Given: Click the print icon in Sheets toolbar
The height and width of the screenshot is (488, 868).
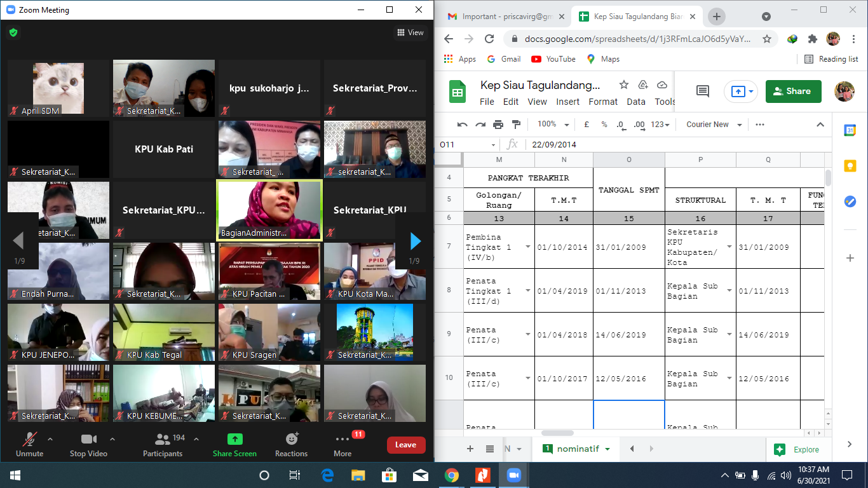Looking at the screenshot, I should coord(498,125).
